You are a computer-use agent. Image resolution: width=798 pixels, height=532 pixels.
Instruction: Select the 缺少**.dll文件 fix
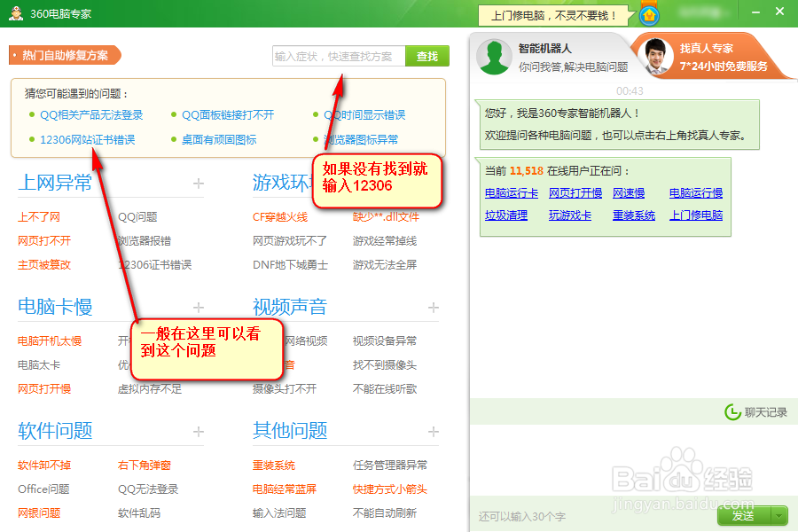tap(386, 217)
